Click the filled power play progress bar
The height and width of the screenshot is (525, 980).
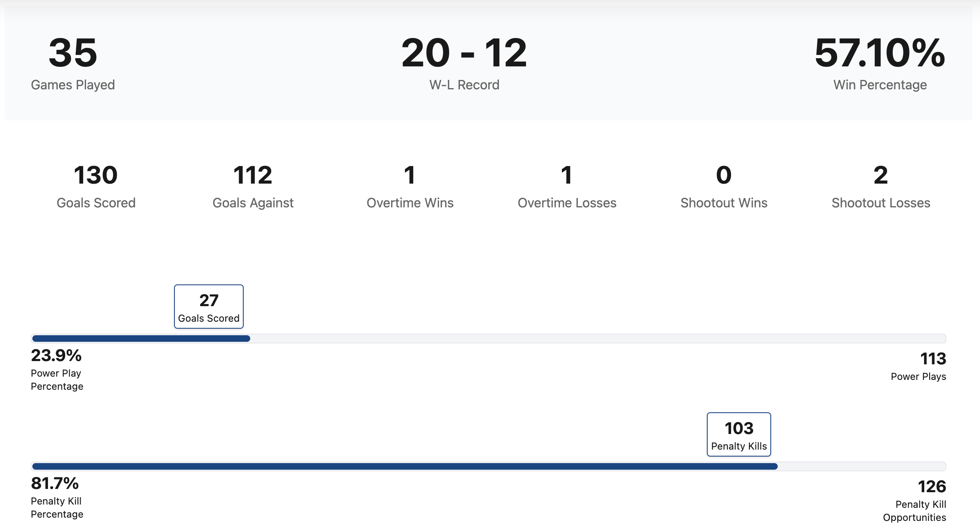click(141, 339)
